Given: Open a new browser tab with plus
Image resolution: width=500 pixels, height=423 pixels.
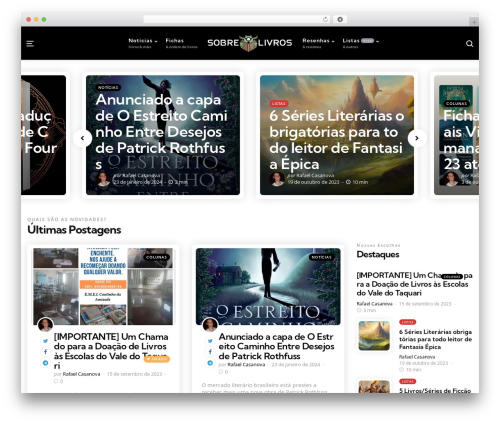Looking at the screenshot, I should (x=474, y=22).
